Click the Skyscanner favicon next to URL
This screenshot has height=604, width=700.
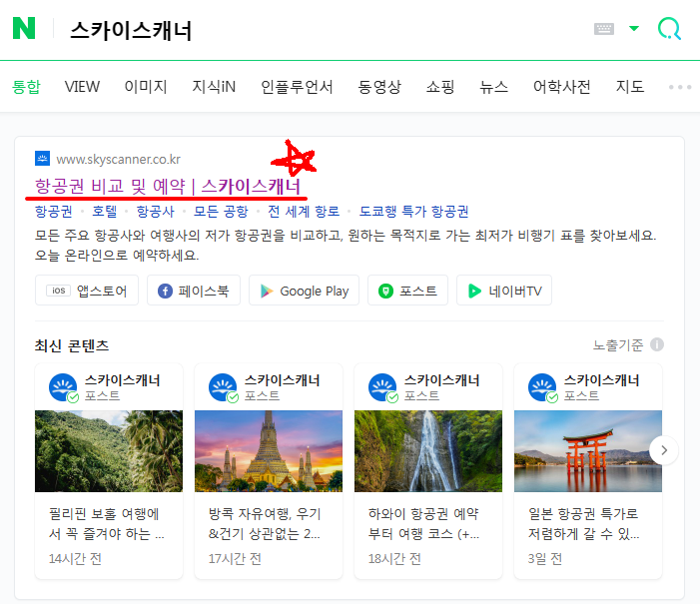42,159
